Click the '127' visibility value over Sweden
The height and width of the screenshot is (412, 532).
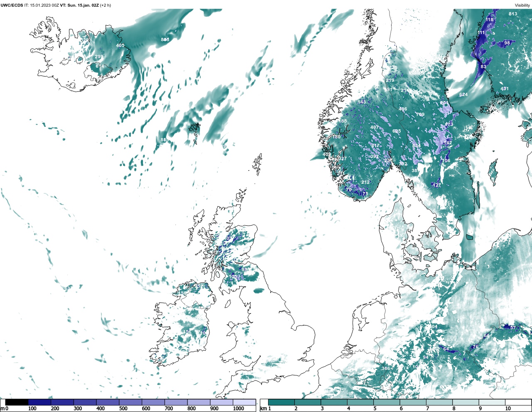coord(437,185)
